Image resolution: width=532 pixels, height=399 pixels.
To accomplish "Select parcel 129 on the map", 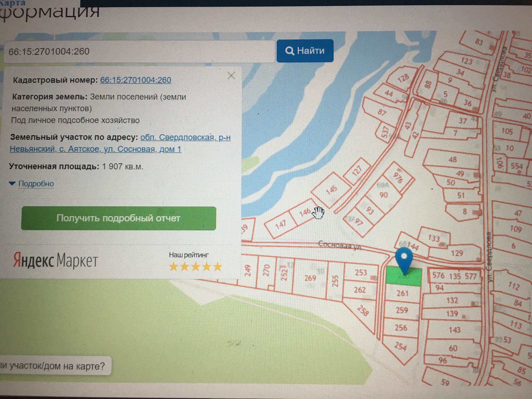I will click(457, 253).
